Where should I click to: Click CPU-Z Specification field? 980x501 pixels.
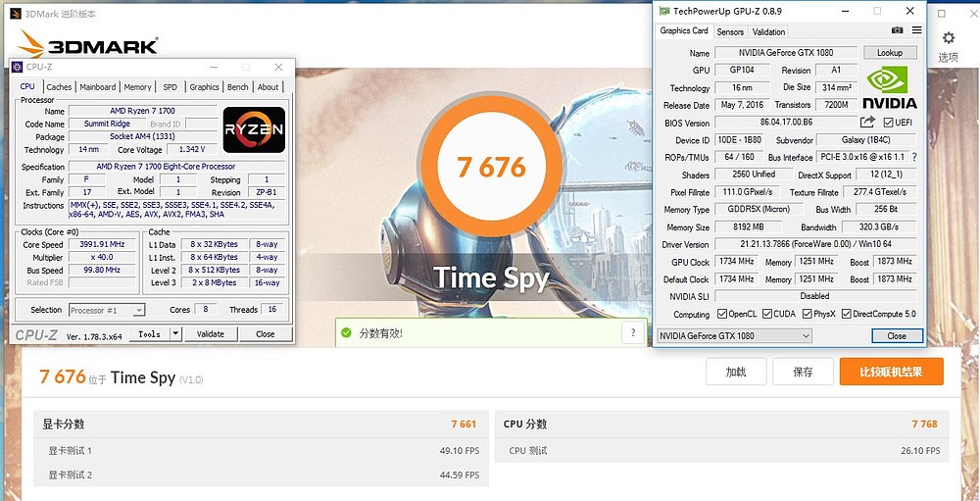click(177, 167)
